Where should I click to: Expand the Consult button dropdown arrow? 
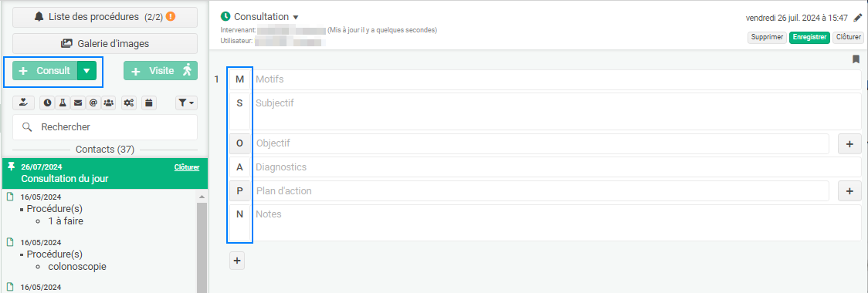click(x=87, y=71)
